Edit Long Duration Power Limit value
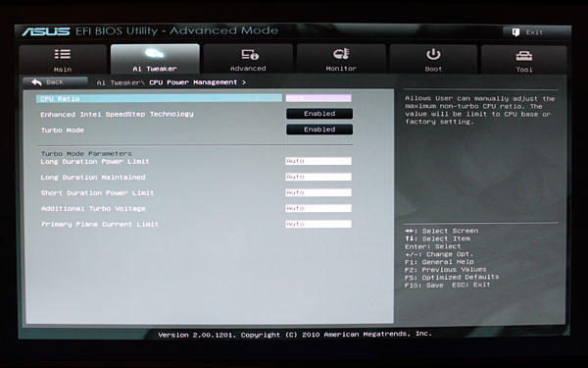Image resolution: width=588 pixels, height=368 pixels. pos(318,161)
